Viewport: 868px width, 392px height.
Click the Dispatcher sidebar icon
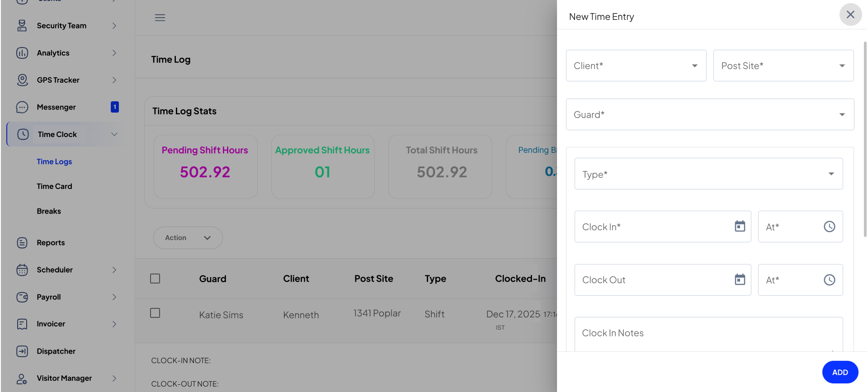(22, 351)
